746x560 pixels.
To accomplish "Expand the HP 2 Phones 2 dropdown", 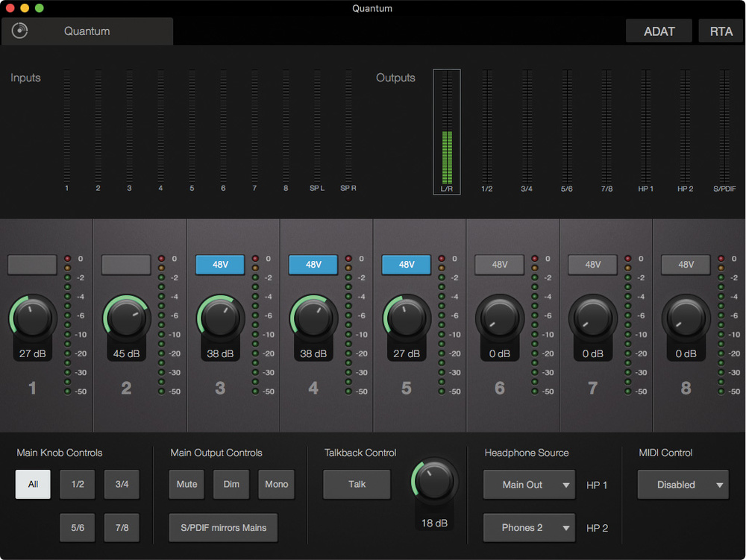I will point(529,528).
